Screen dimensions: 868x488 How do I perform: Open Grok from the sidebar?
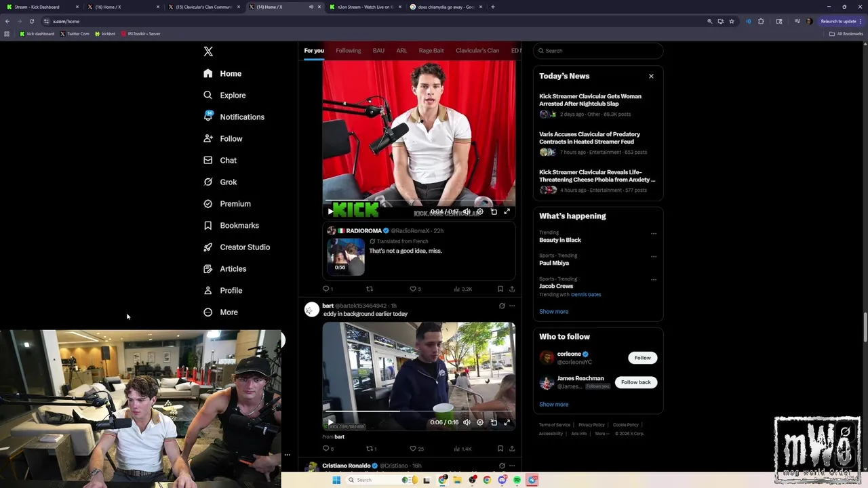[220, 182]
